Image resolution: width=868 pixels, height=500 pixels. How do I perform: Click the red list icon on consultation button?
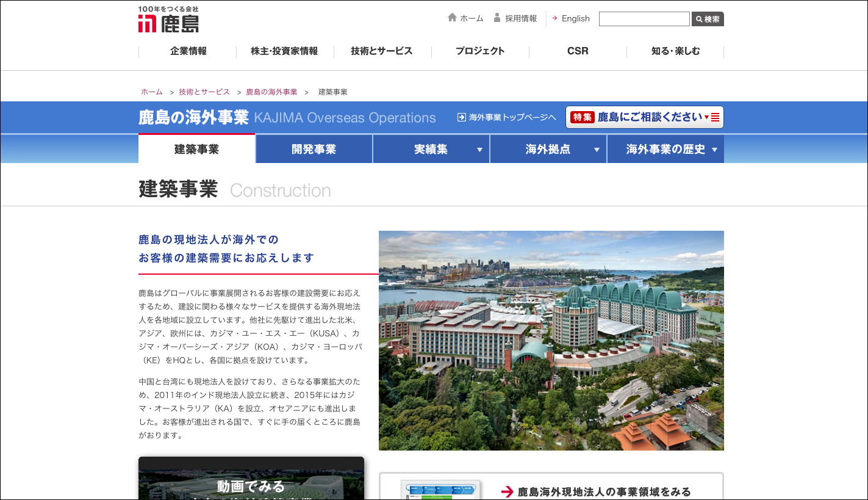click(x=716, y=117)
